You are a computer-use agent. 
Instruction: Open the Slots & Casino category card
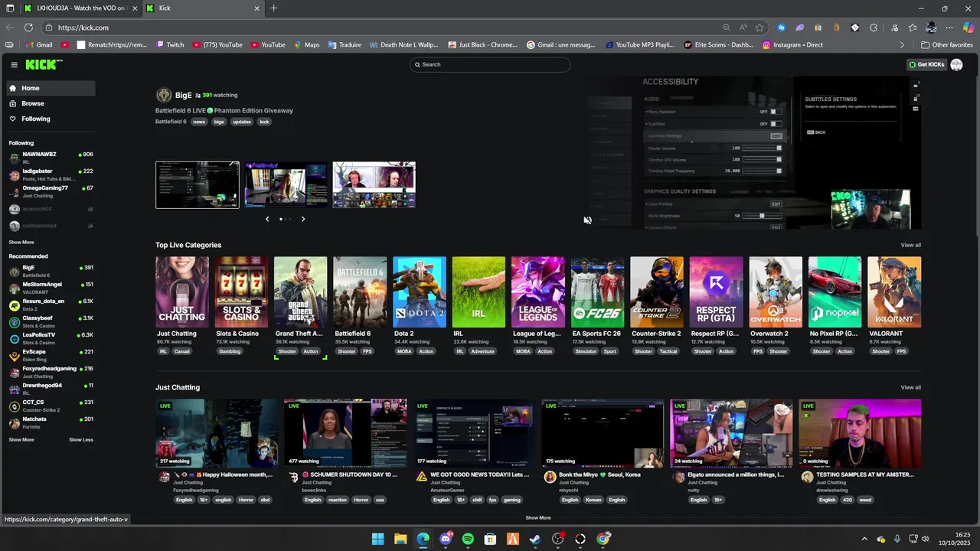pos(241,292)
